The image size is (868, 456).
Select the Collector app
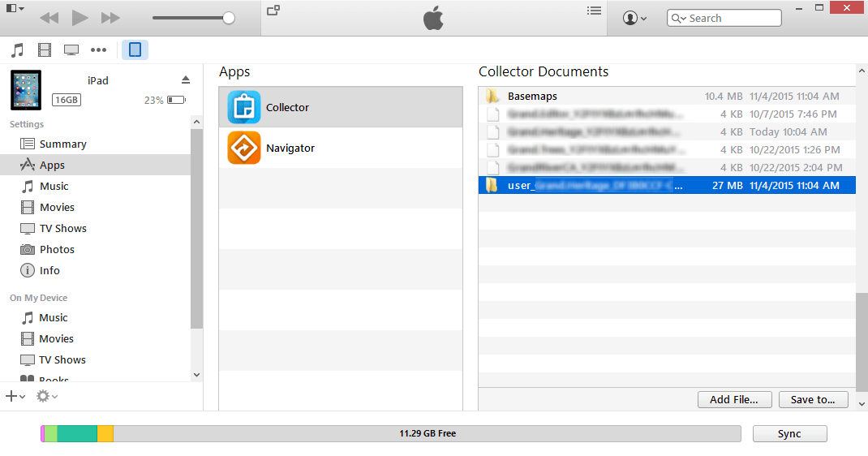(341, 107)
